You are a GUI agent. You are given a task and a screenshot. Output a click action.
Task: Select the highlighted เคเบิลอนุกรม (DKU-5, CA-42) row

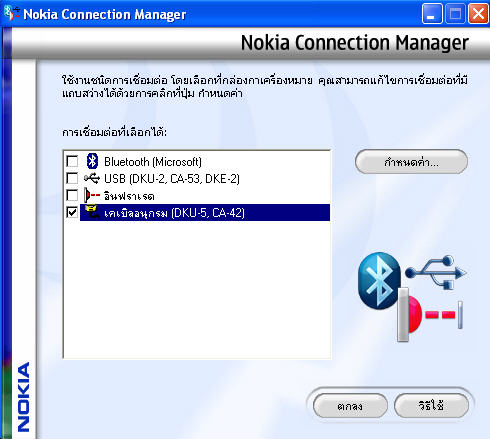(x=205, y=212)
